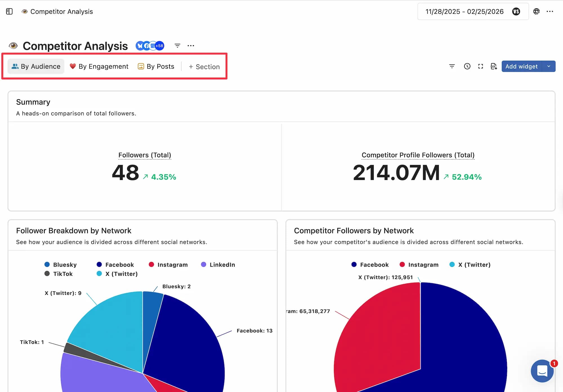Click the Add widget button
563x392 pixels.
coord(522,66)
